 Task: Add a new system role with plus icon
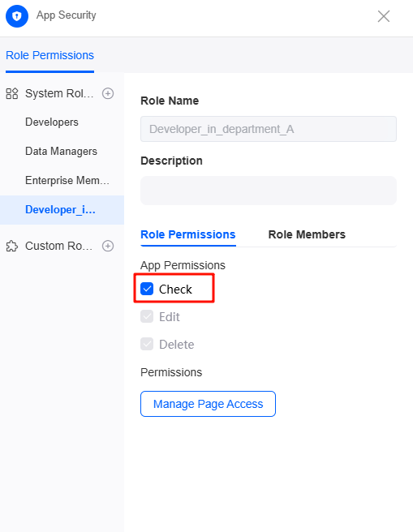pos(108,93)
